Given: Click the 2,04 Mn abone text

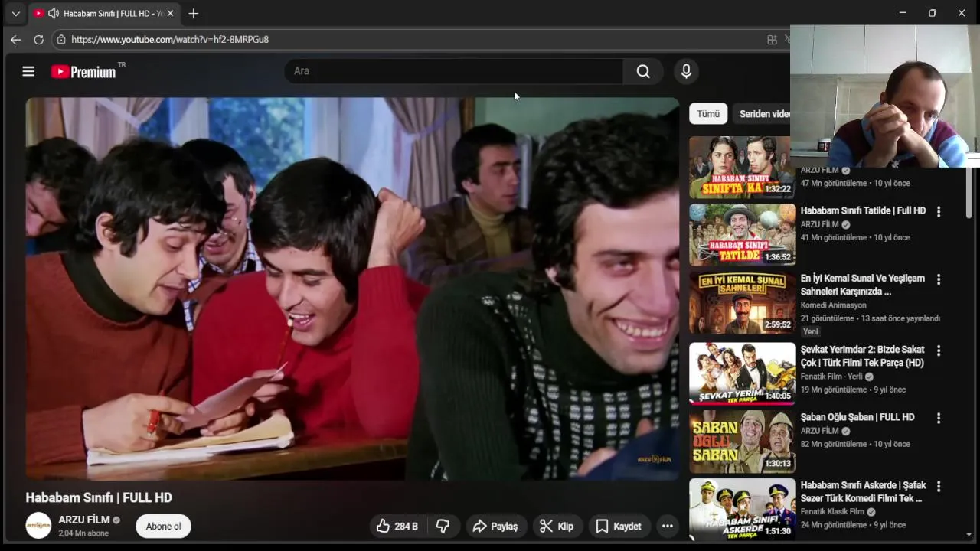Looking at the screenshot, I should pos(83,533).
